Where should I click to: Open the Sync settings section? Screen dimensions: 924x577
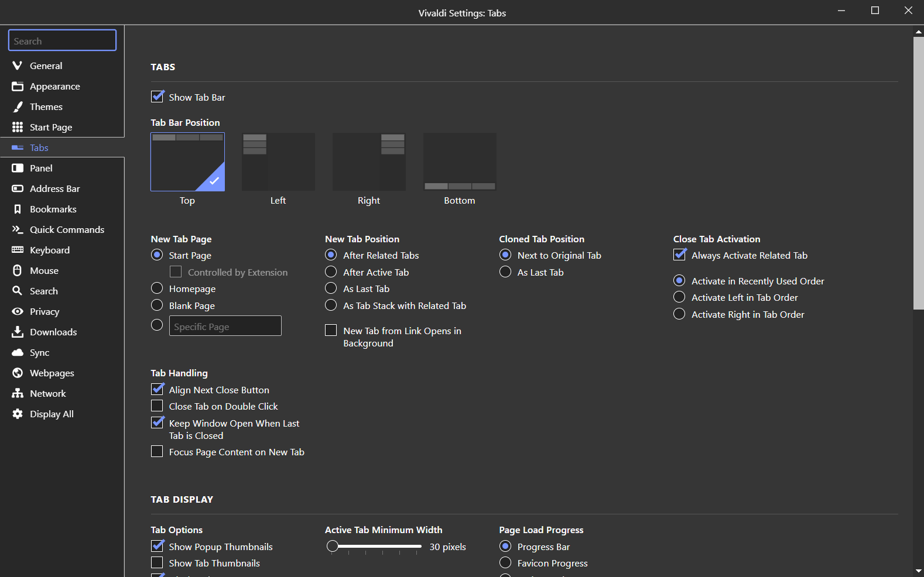click(x=62, y=352)
